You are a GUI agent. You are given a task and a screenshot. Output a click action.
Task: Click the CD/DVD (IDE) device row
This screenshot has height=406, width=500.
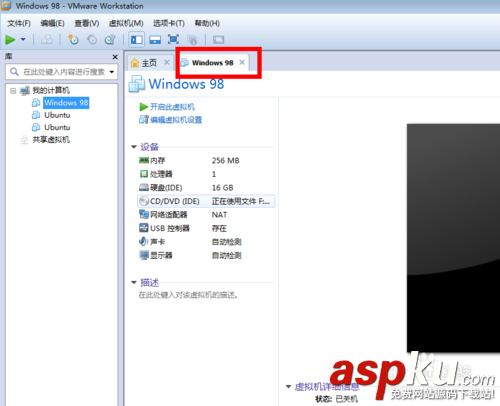[x=206, y=201]
